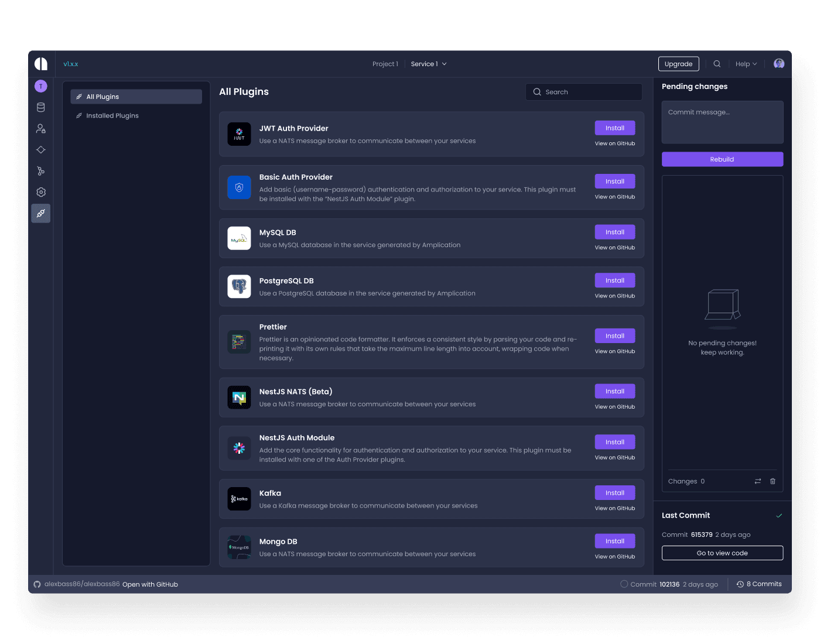Click the Changes 0 counter

[686, 481]
